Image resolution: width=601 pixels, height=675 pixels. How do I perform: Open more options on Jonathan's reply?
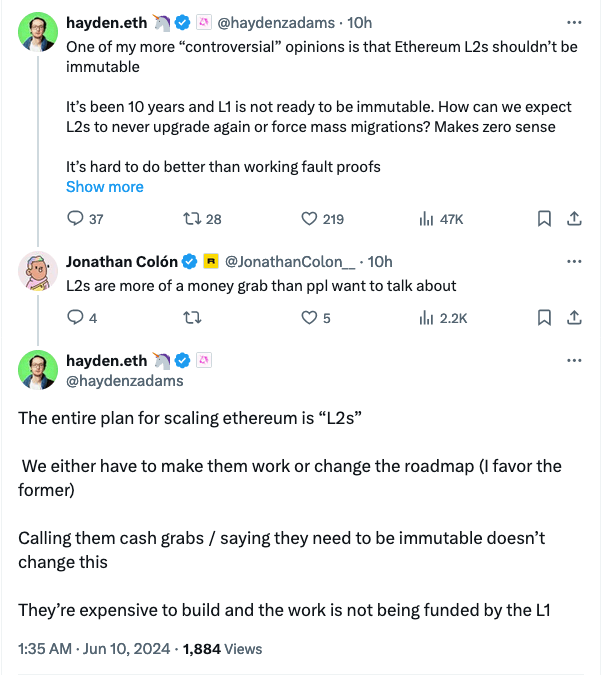pos(574,261)
